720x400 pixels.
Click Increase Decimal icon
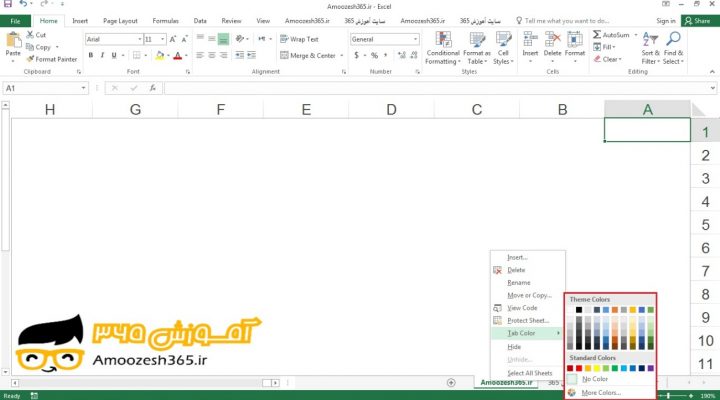coord(402,56)
